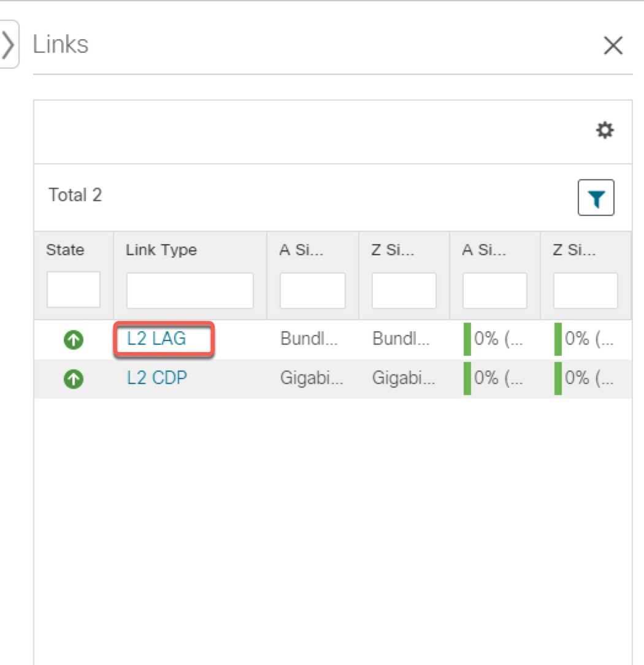644x665 pixels.
Task: Click the Link Type filter input field
Action: tap(190, 290)
